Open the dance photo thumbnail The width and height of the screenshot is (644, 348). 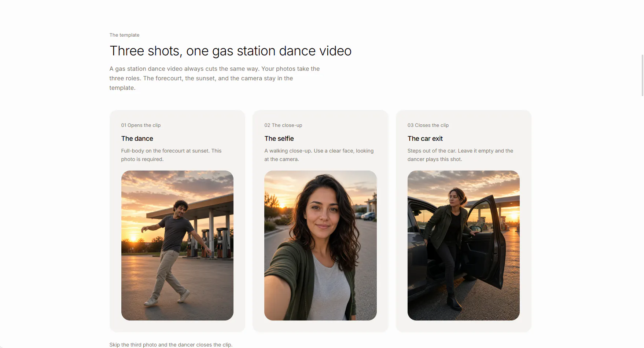pyautogui.click(x=177, y=245)
